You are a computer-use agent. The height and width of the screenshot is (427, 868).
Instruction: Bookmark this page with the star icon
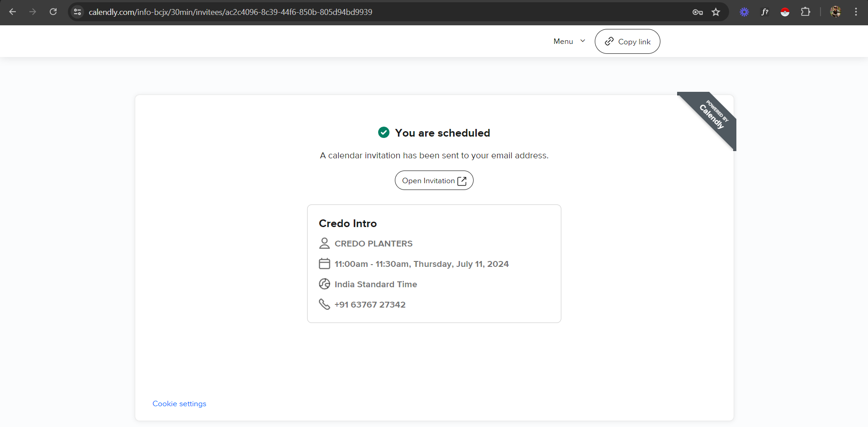[716, 12]
